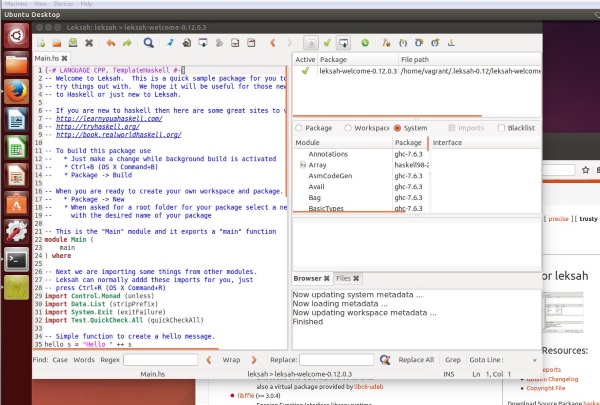
Task: Click the search-and-replace icon beside Replace field
Action: (385, 360)
